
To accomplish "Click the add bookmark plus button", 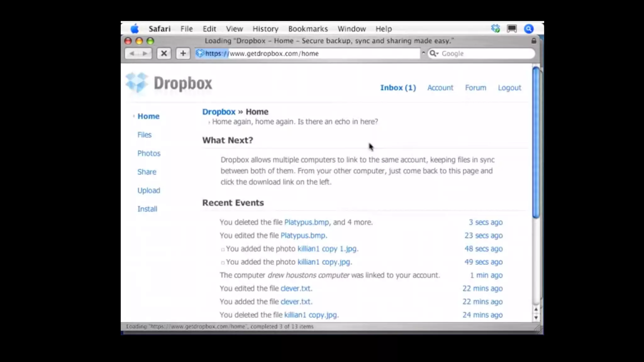I will pos(183,53).
